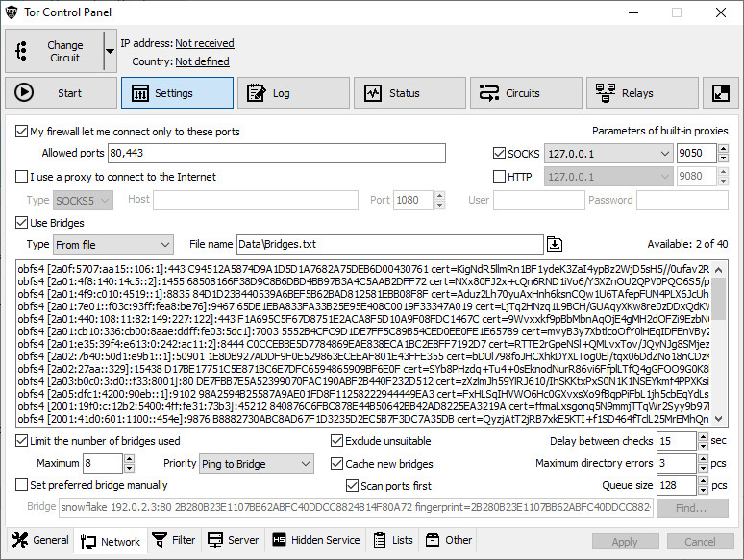Screen dimensions: 744x560
Task: Click bridge line with 2a0f:5707:aa15::106:1
Action: 363,269
